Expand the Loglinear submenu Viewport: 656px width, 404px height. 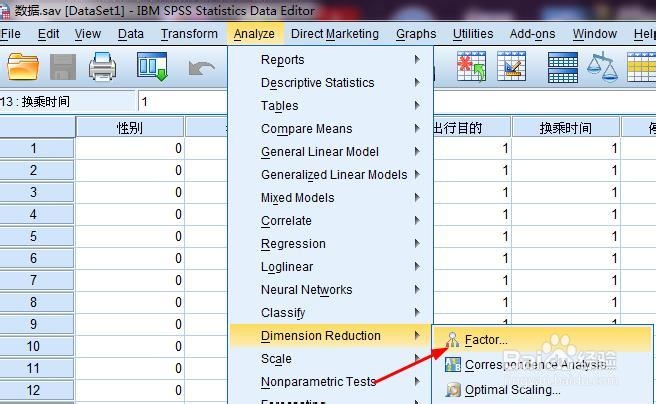331,266
